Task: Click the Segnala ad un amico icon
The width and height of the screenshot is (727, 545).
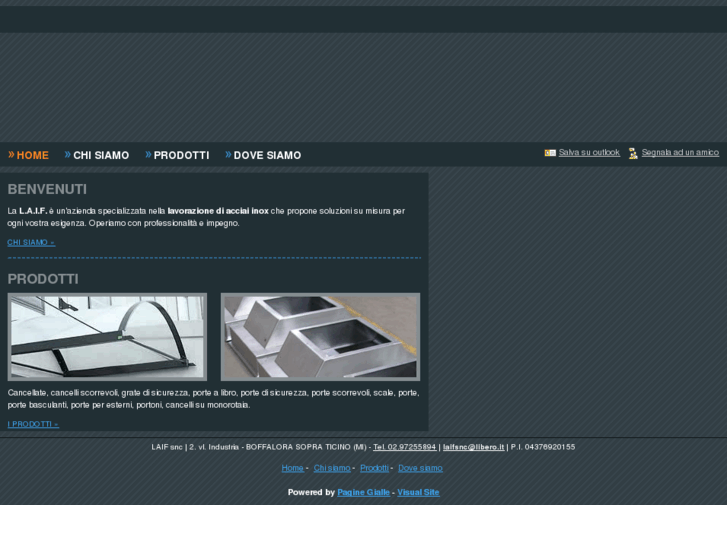Action: [633, 153]
